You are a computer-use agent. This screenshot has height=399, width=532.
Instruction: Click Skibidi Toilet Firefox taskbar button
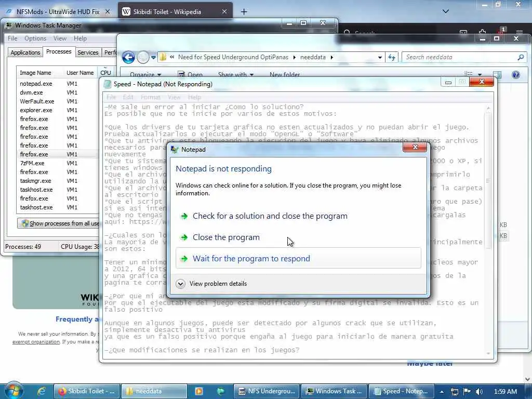tap(87, 391)
